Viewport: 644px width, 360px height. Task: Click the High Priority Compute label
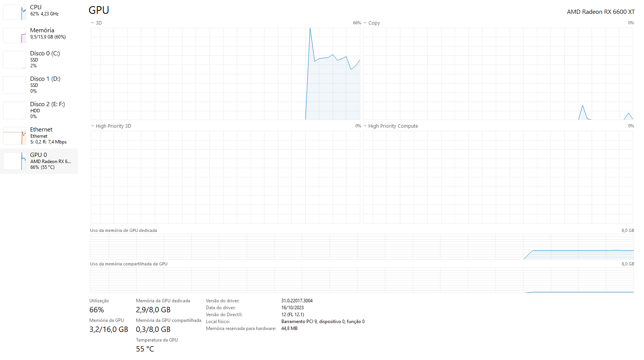tap(393, 126)
